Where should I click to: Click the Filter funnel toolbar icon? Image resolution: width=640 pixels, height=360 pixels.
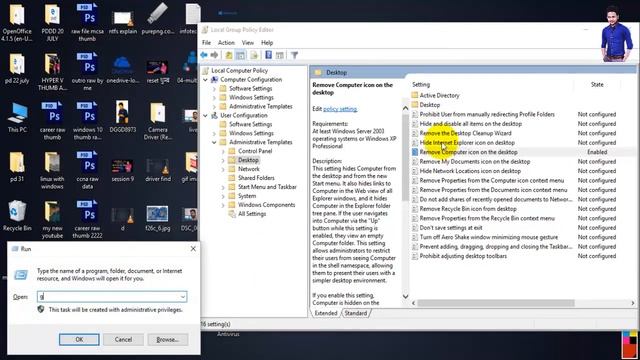(x=294, y=55)
